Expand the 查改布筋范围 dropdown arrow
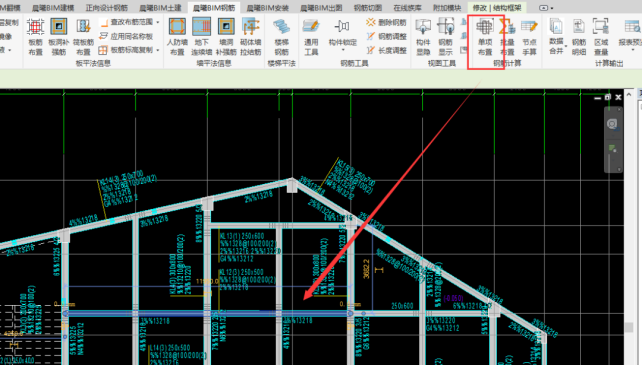The height and width of the screenshot is (365, 642). pos(158,22)
